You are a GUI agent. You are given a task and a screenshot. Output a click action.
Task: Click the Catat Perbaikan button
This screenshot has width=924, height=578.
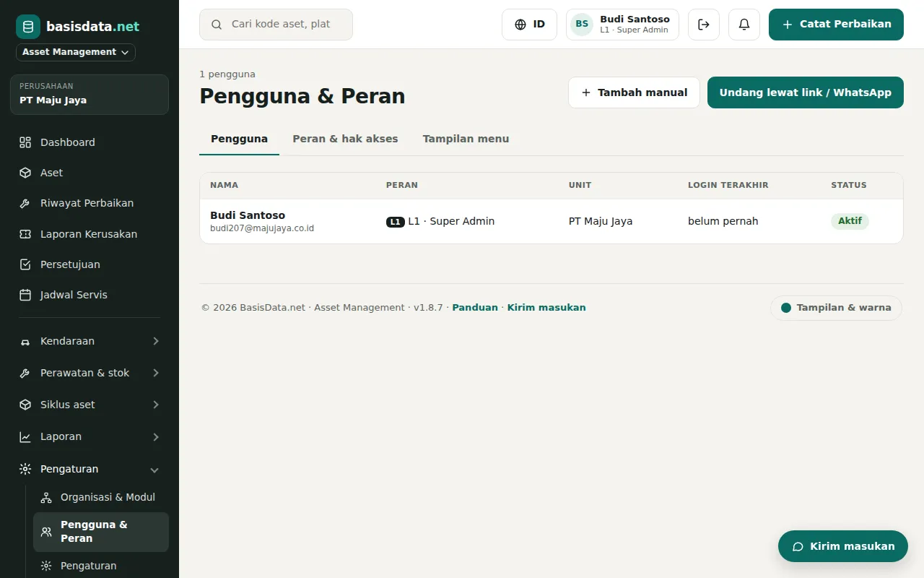pos(836,25)
